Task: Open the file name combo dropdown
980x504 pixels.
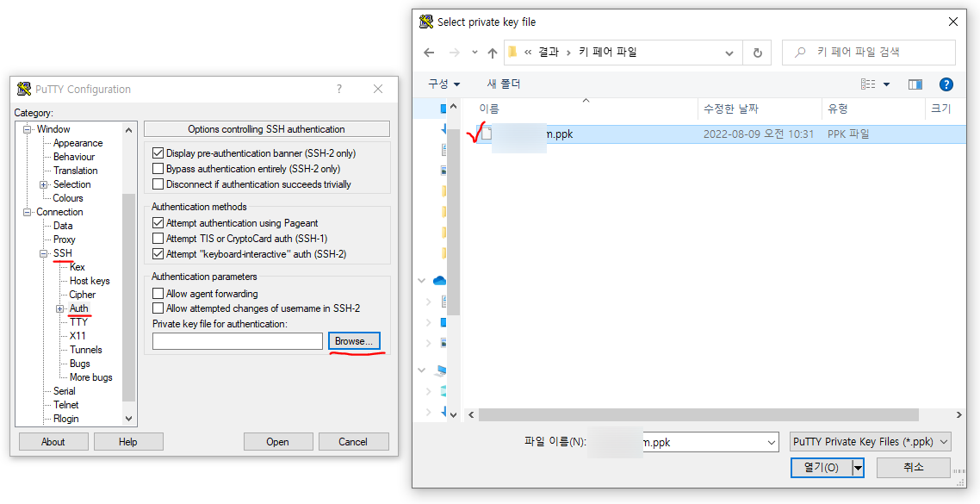Action: [x=772, y=442]
